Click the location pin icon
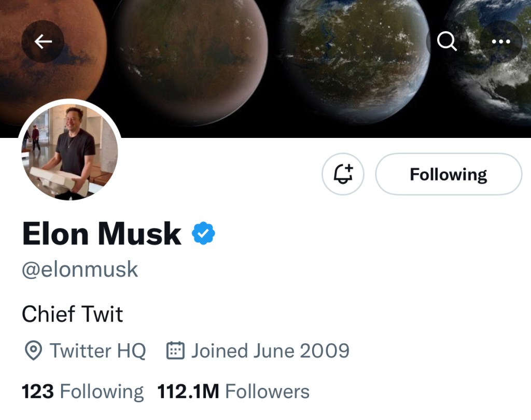This screenshot has height=420, width=531. pyautogui.click(x=33, y=351)
